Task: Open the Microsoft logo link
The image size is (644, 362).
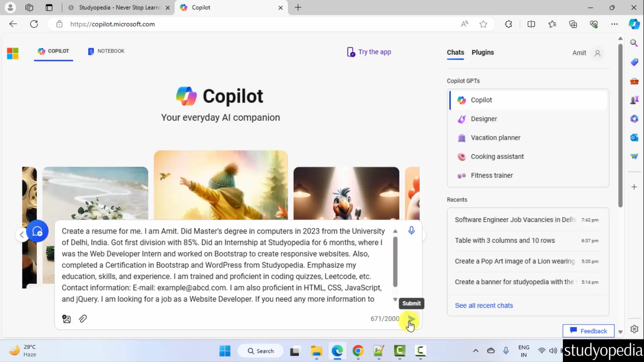Action: coord(13,54)
